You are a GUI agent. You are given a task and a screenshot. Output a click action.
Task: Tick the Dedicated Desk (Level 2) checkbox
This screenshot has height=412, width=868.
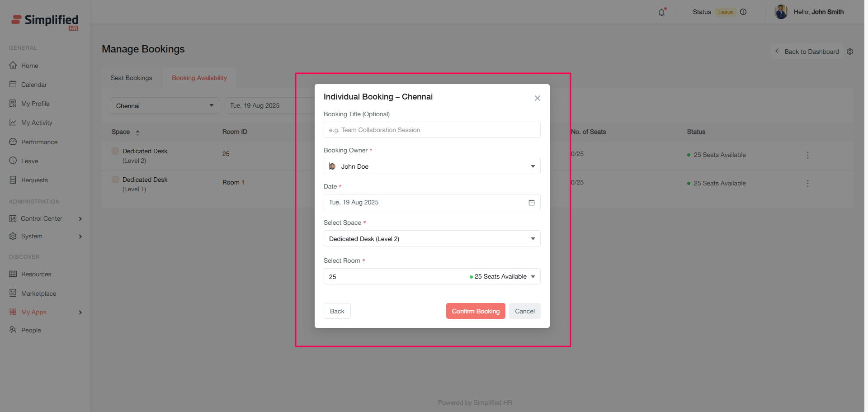pos(115,151)
